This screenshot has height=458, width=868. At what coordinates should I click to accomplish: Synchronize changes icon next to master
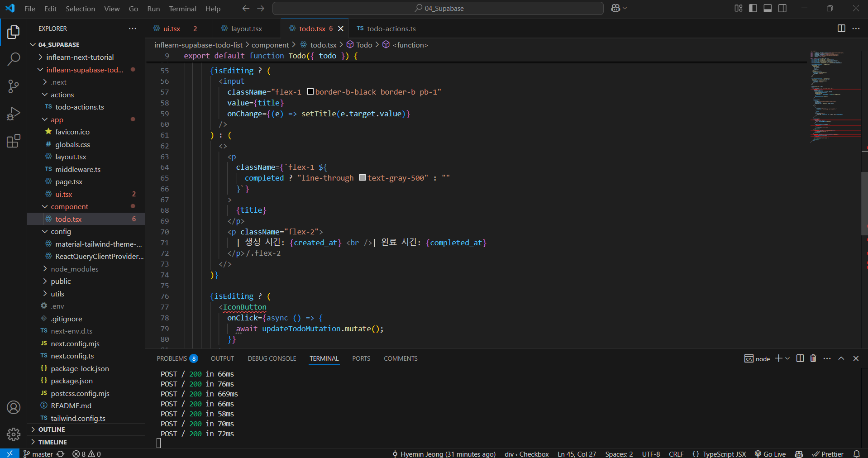click(61, 453)
